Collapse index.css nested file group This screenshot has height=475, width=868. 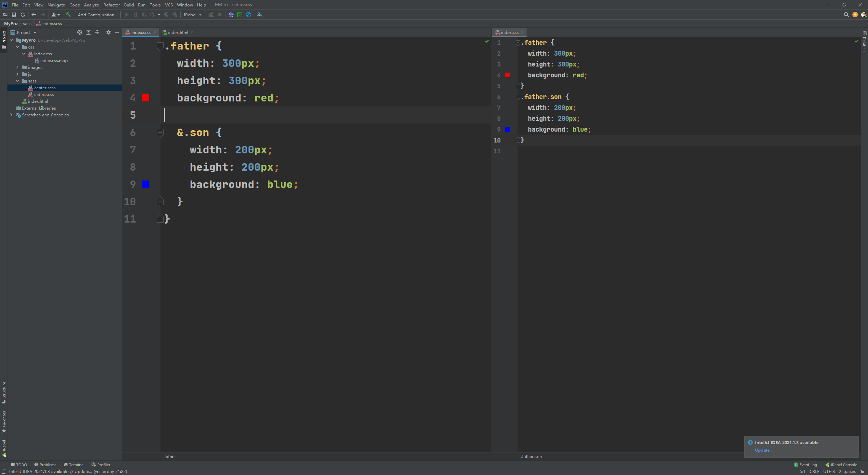pos(24,54)
